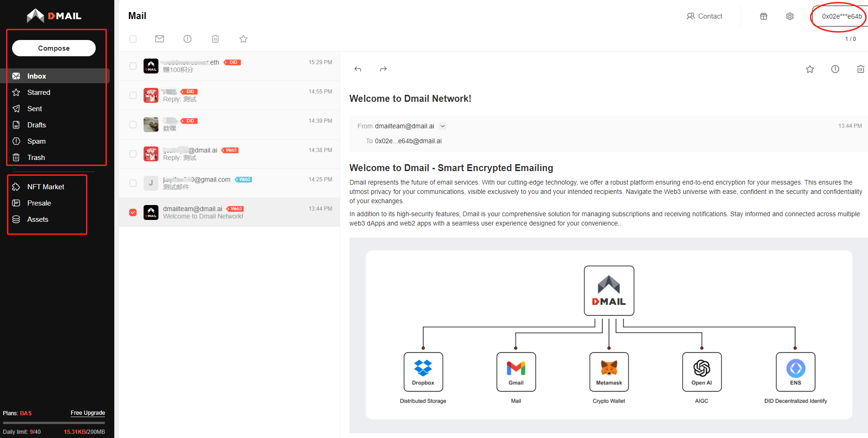Mark as read envelope icon in list toolbar

click(x=159, y=39)
